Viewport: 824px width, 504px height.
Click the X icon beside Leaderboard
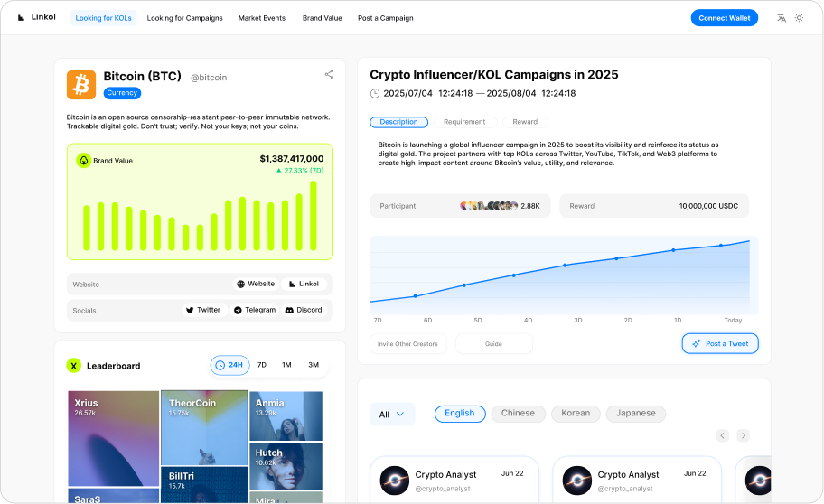[73, 365]
